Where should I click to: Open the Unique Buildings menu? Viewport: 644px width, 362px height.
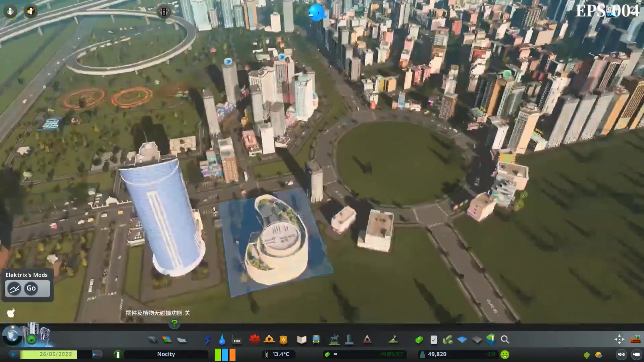pos(349,340)
